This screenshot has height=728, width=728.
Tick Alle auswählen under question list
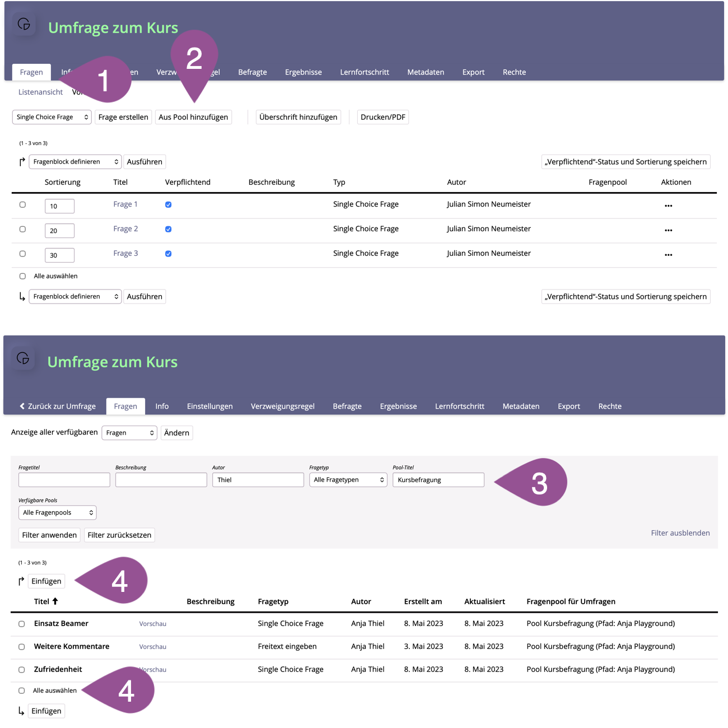tap(22, 276)
